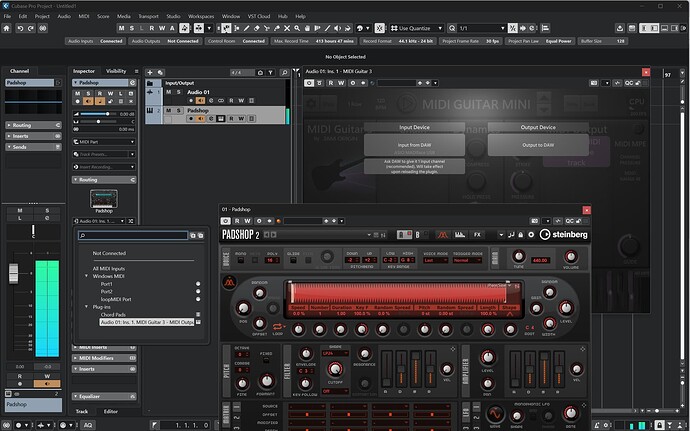Screen dimensions: 690x431
Task: Toggle Mute on the Audio 01 track
Action: (168, 91)
